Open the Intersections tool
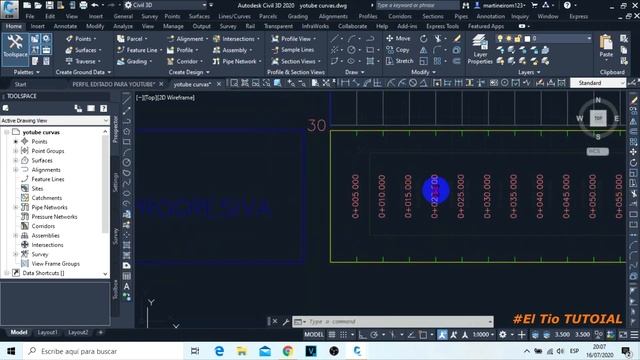Viewport: 640px width, 360px height. [235, 39]
